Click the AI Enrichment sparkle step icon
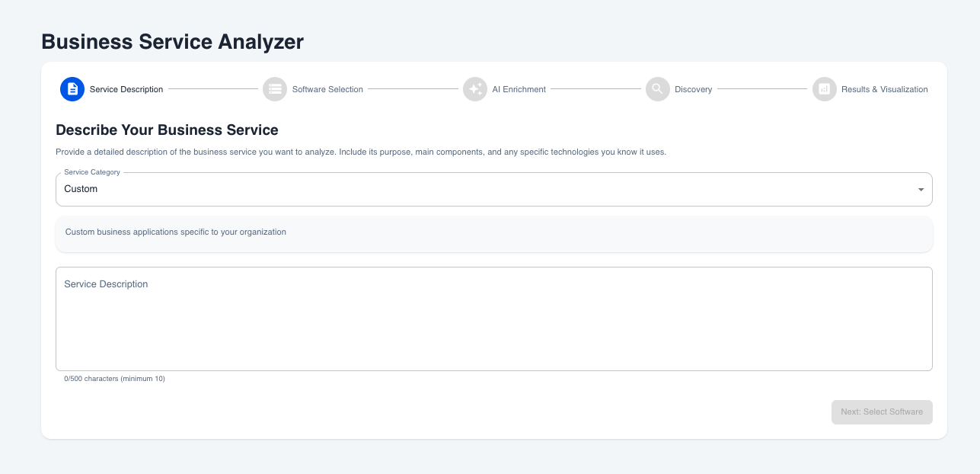The image size is (980, 474). 475,89
